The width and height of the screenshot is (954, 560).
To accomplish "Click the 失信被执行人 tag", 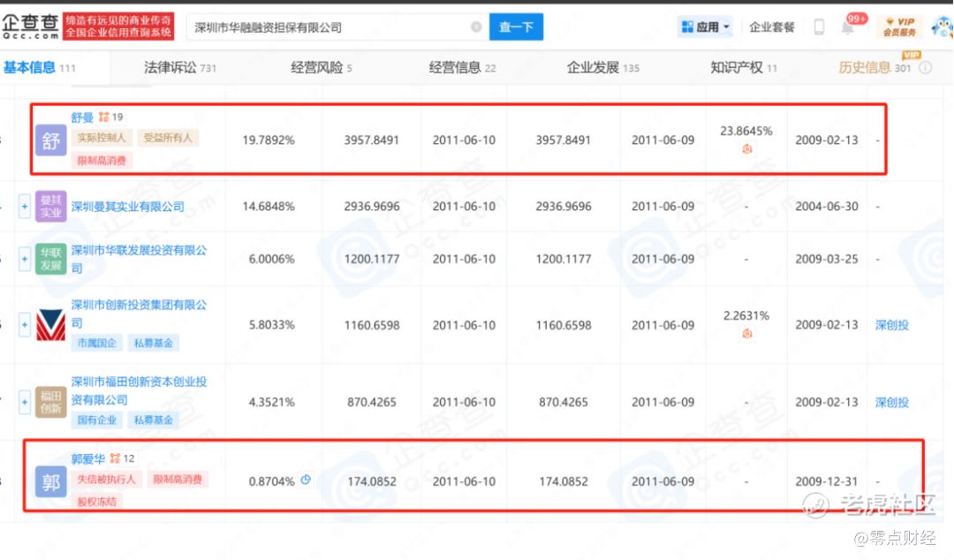I will (x=107, y=479).
